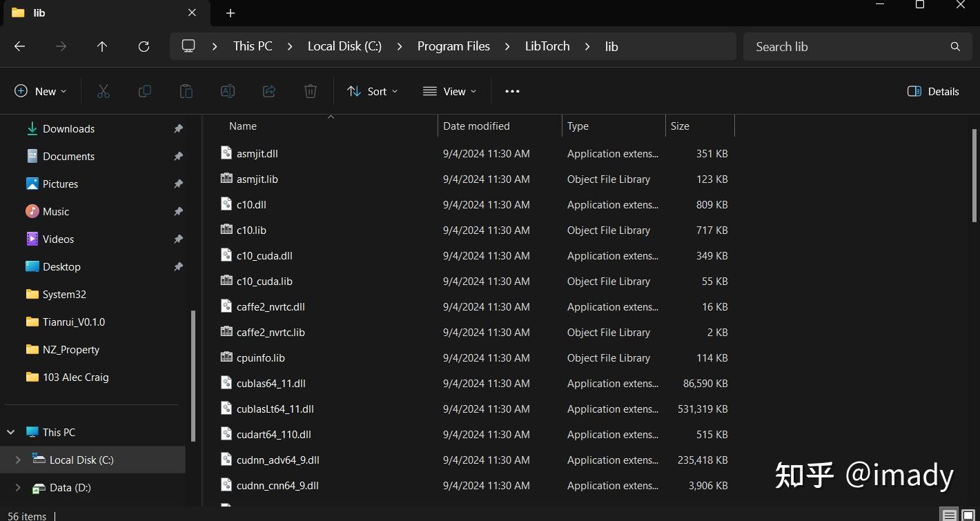
Task: Click the Delete trash can icon
Action: [311, 91]
